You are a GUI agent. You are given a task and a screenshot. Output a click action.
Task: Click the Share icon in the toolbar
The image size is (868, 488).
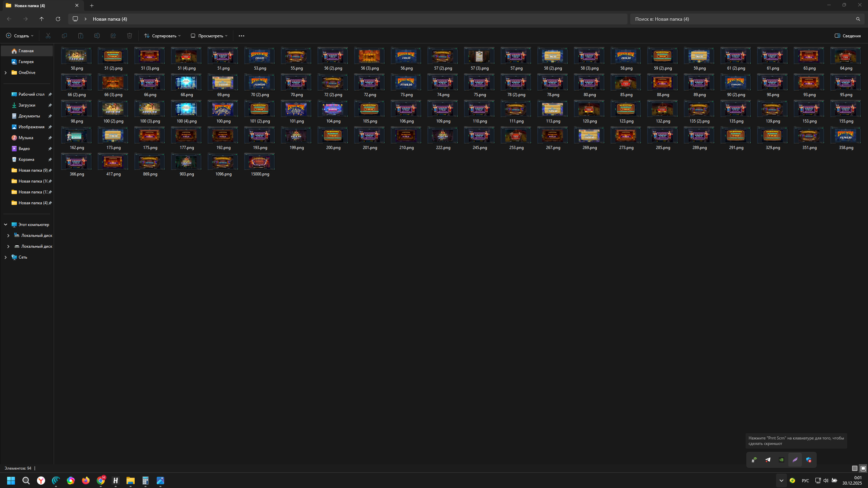tap(113, 36)
